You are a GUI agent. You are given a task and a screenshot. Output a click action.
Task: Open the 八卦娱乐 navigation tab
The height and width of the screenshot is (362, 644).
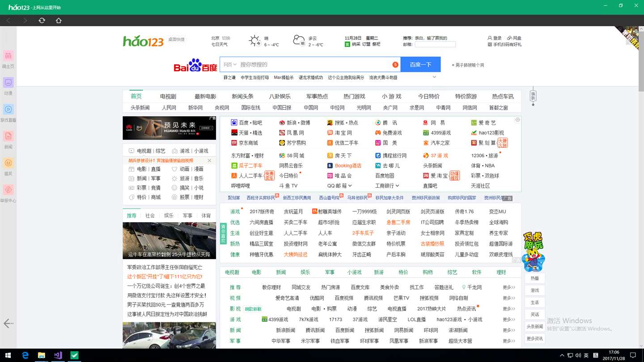pos(280,97)
